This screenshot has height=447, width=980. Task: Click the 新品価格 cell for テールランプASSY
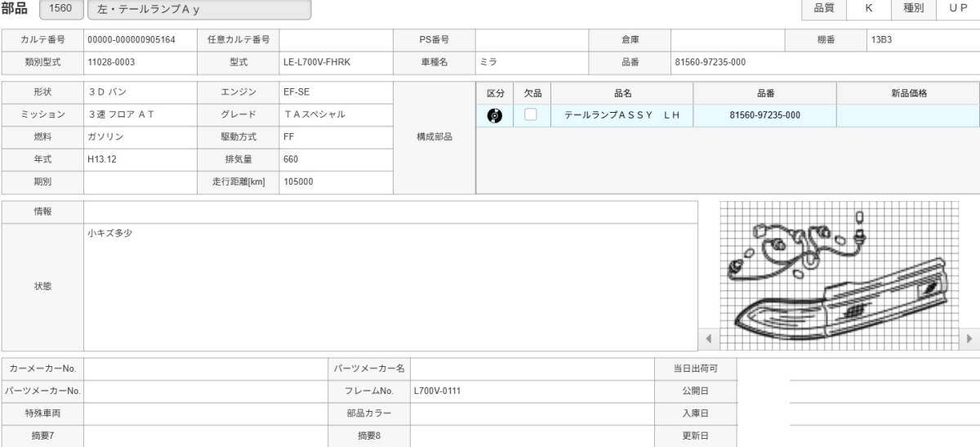908,115
